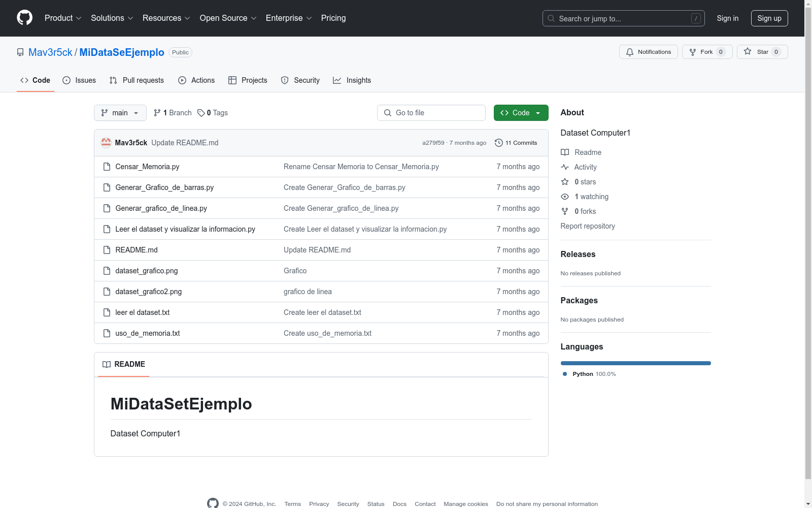Viewport: 812px width, 508px height.
Task: Open Leer el dataset y visualizar la informacion.py
Action: click(185, 229)
